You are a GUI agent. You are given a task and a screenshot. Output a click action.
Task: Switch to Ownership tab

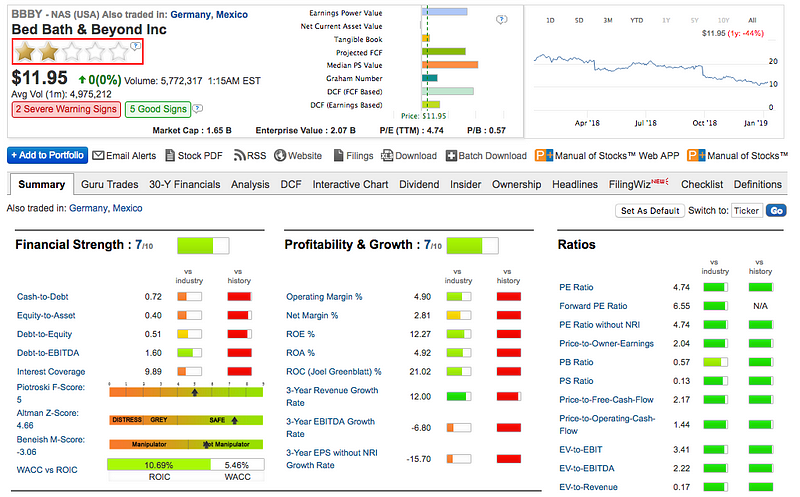(x=516, y=184)
